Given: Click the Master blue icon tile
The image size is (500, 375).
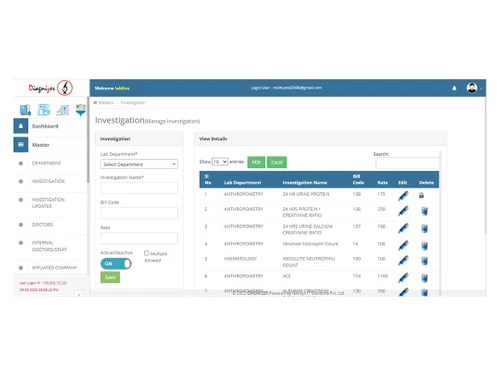Looking at the screenshot, I should click(21, 145).
